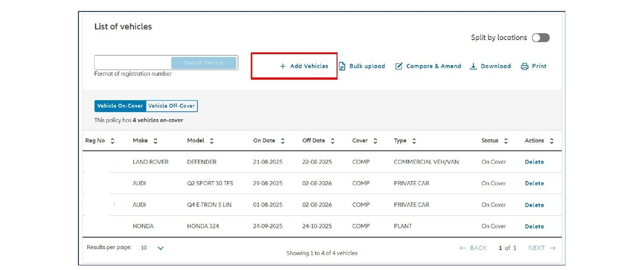Sort table using Type column arrows

(414, 141)
